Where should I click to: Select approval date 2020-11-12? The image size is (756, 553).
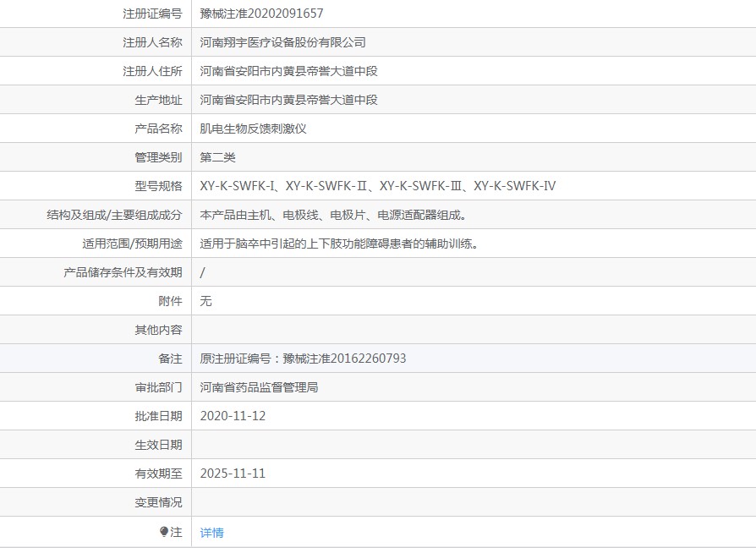pyautogui.click(x=233, y=416)
